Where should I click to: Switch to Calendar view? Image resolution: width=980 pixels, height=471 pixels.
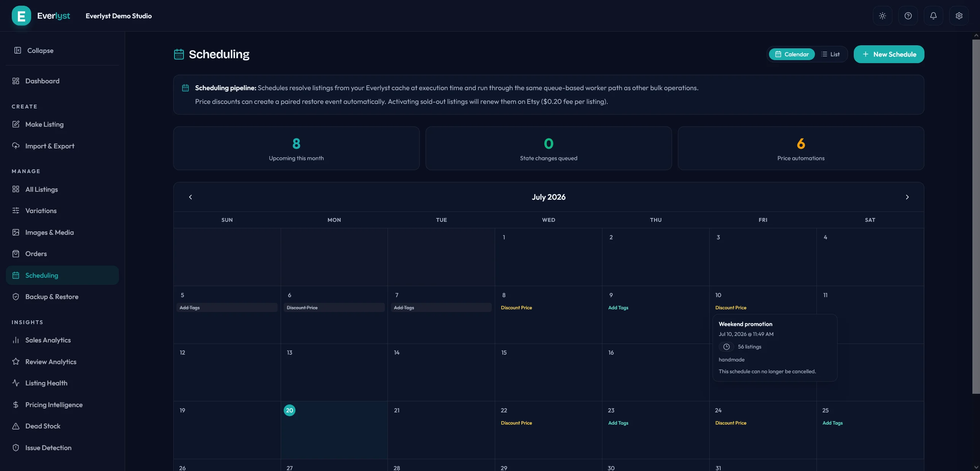[x=792, y=54]
